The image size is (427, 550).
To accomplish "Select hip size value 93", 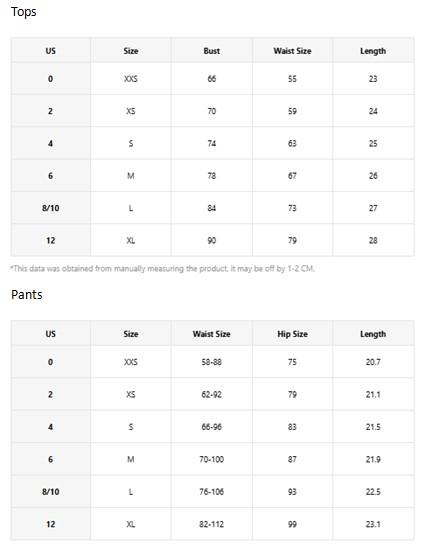I will coord(292,491).
